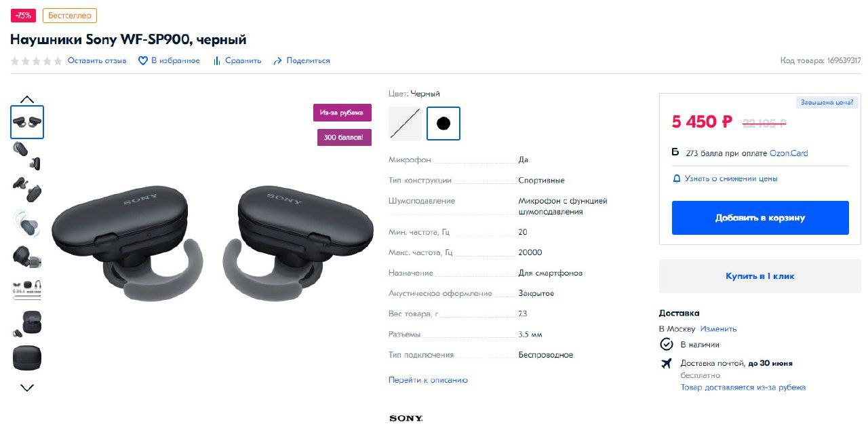Show more thumbnails with the down chevron
868x435 pixels.
pos(27,388)
